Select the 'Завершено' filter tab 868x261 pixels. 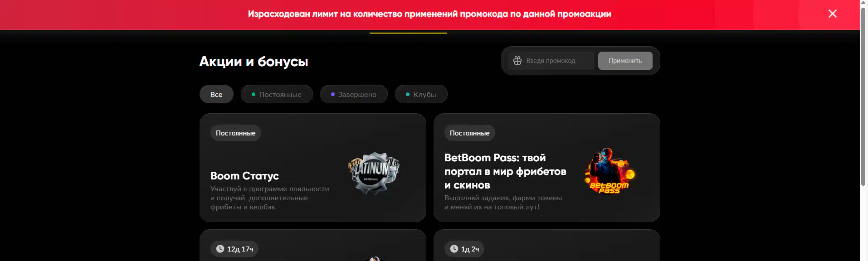point(354,94)
